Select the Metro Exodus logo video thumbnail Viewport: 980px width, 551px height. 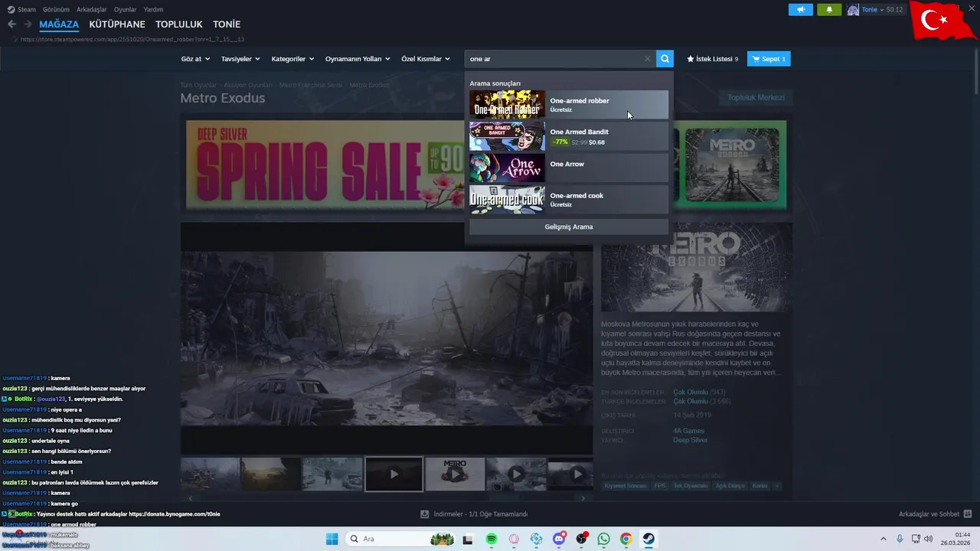click(455, 474)
